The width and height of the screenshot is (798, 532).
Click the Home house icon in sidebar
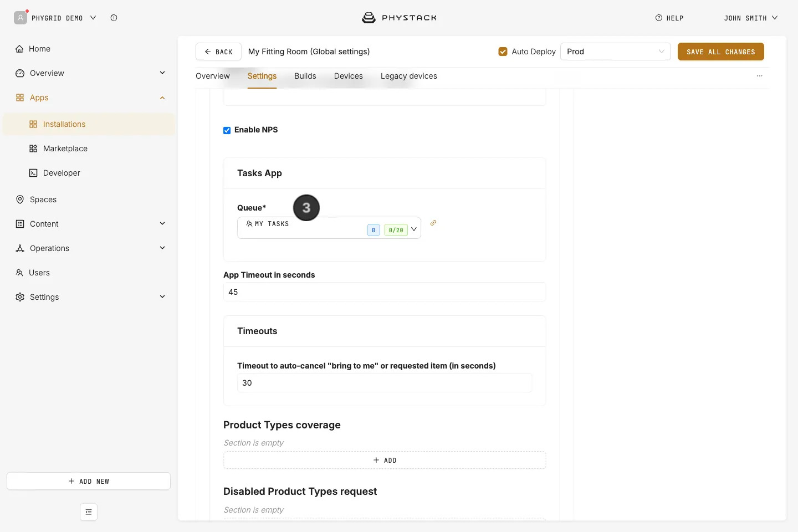pyautogui.click(x=19, y=49)
